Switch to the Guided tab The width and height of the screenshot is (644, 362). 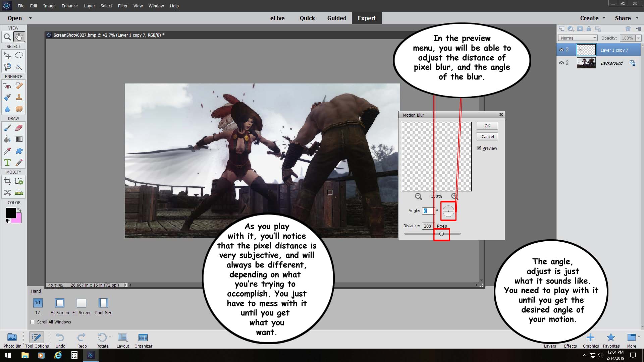337,18
